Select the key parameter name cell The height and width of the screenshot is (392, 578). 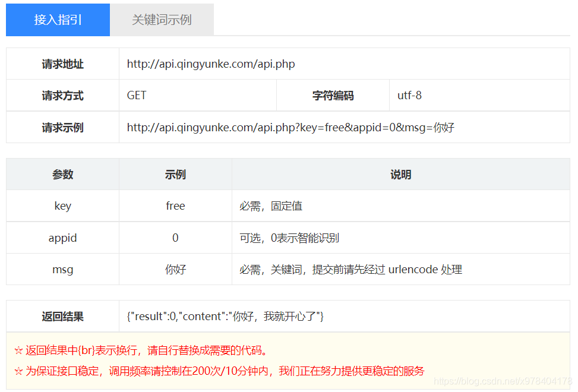[x=62, y=206]
